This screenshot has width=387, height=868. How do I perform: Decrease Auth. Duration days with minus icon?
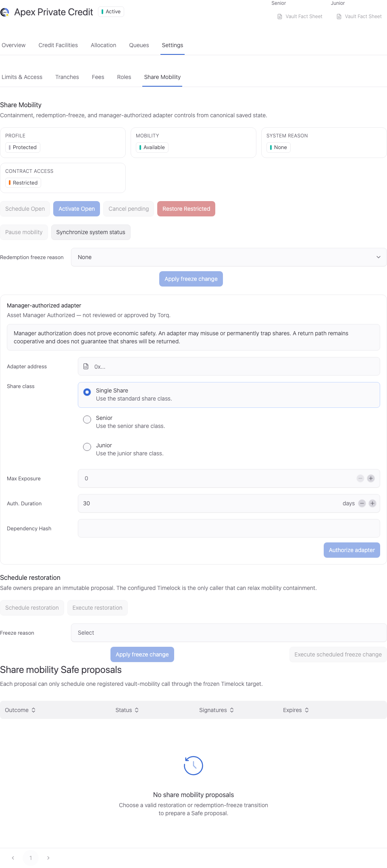[x=362, y=503]
